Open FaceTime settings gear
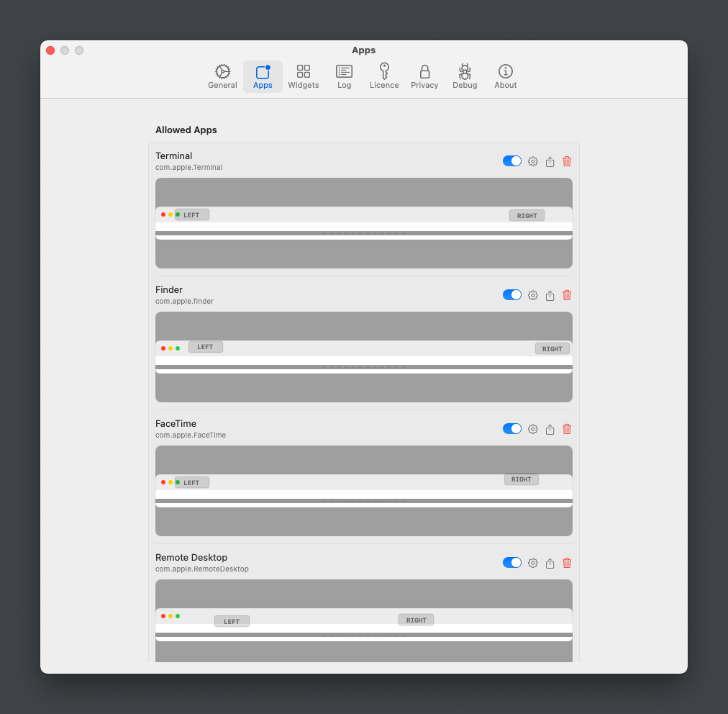The height and width of the screenshot is (714, 728). (532, 429)
